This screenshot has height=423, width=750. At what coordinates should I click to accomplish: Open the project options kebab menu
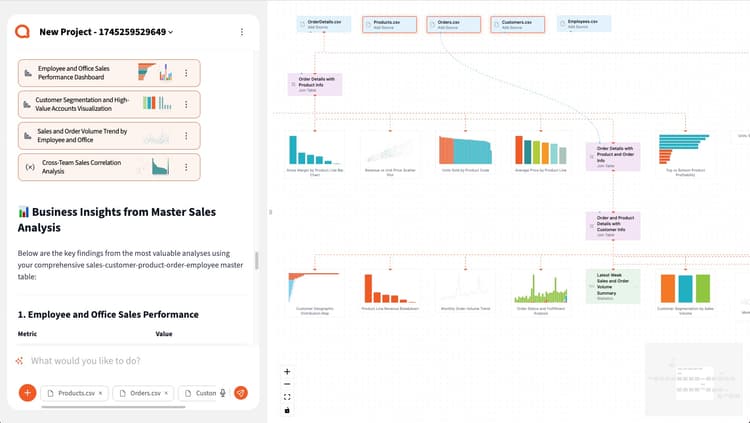pos(242,32)
